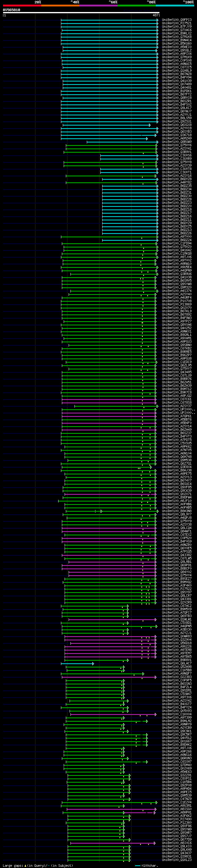Select the UniRef100_Q6YWJ7 label
The width and height of the screenshot is (197, 868).
click(177, 111)
